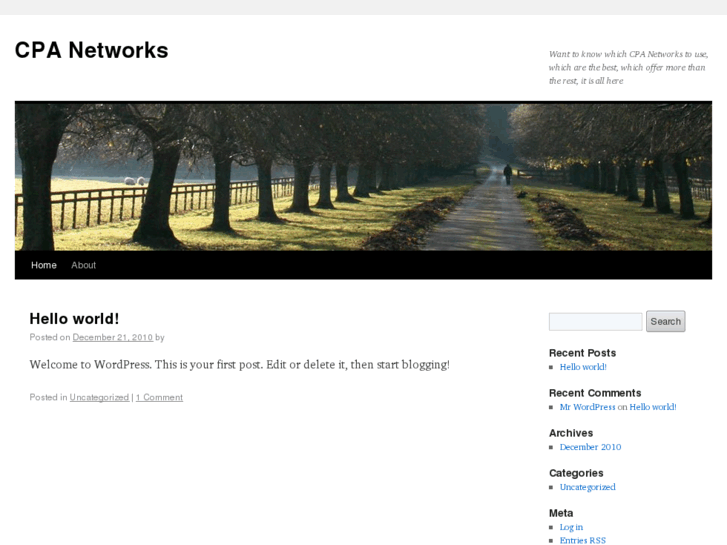Go to the Home menu item
The height and width of the screenshot is (545, 727).
click(44, 265)
